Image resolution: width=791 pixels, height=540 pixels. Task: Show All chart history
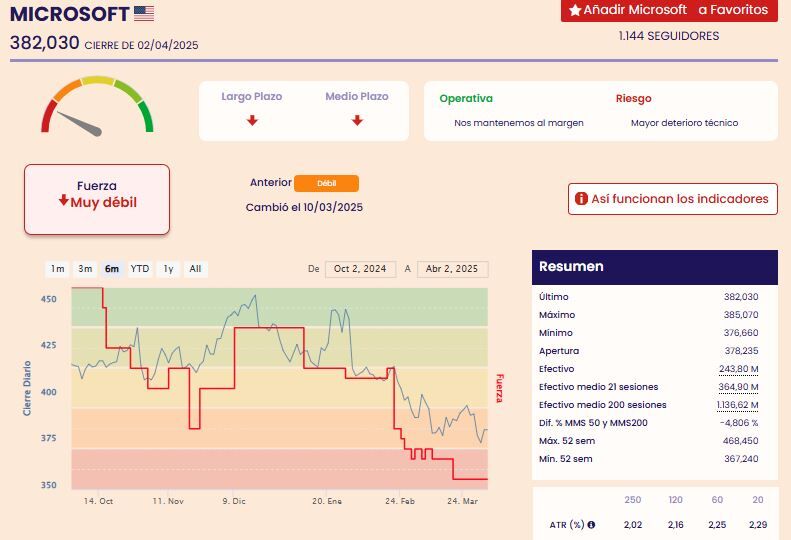click(195, 269)
